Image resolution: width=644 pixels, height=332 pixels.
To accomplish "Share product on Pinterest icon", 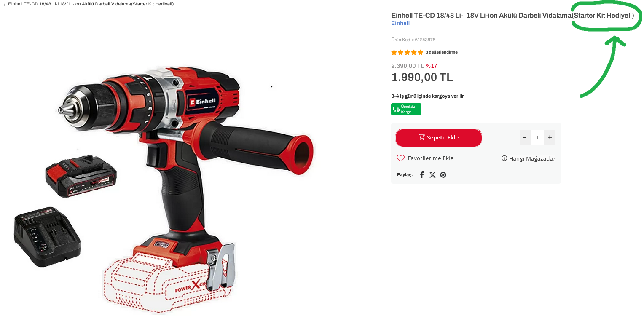I will [443, 175].
